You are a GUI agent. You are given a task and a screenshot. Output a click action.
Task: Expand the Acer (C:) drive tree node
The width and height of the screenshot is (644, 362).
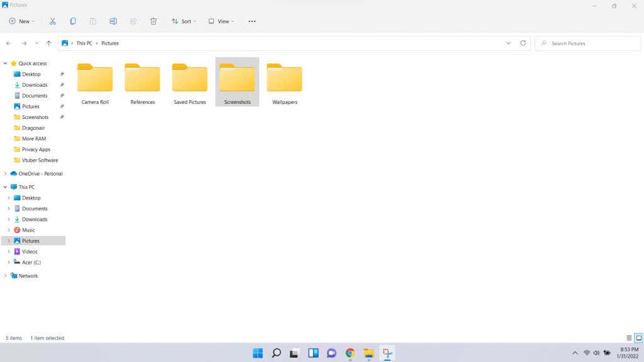point(8,263)
